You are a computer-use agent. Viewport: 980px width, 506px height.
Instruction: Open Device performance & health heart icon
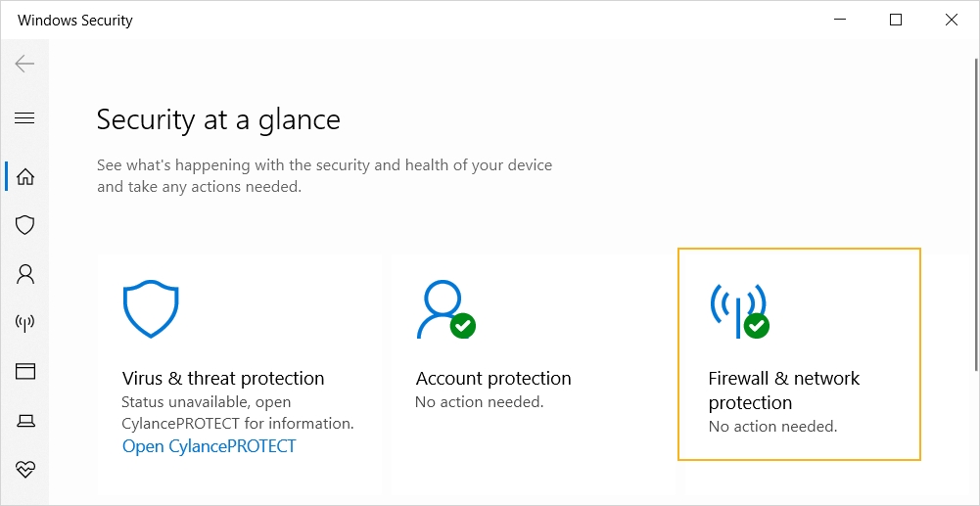pyautogui.click(x=25, y=470)
